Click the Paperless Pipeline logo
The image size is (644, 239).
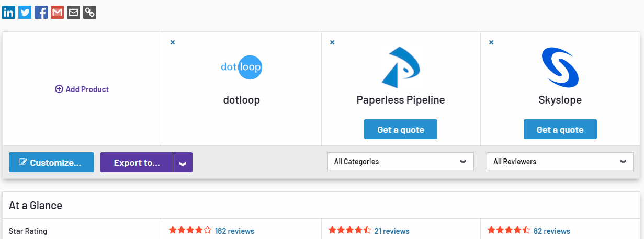pyautogui.click(x=401, y=67)
